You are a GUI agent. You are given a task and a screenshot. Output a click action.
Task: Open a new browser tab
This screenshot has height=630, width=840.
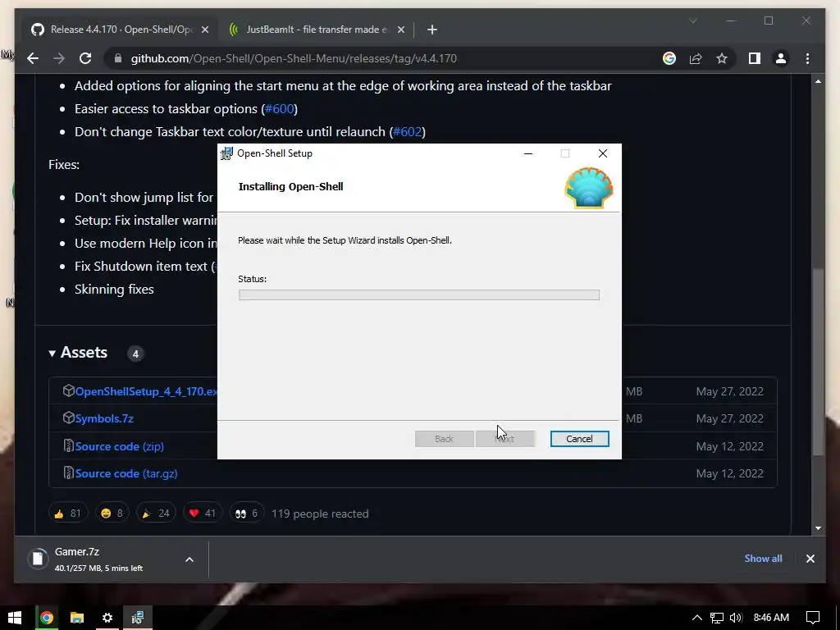pyautogui.click(x=431, y=30)
